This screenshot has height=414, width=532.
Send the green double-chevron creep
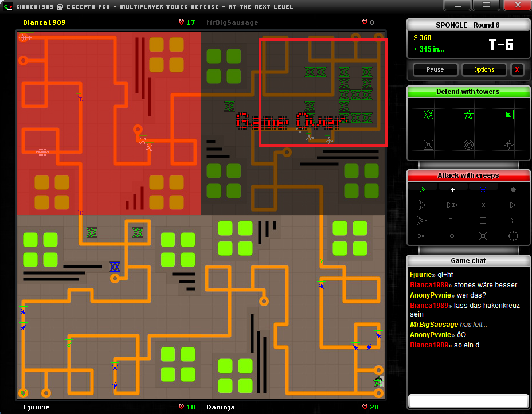pyautogui.click(x=423, y=189)
